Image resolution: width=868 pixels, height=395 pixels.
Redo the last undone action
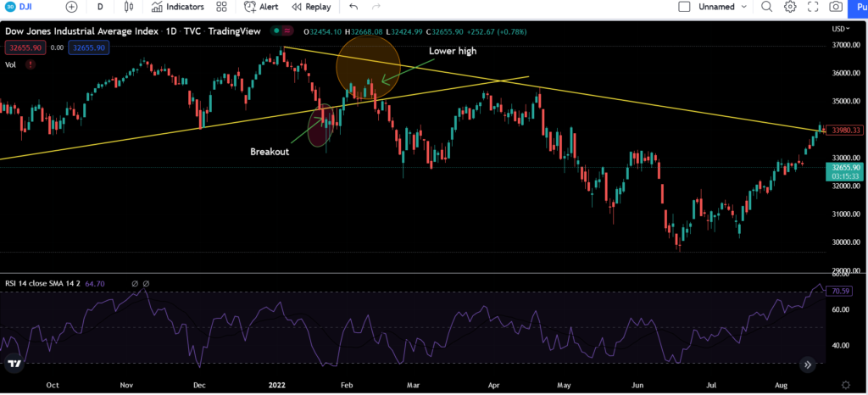tap(376, 7)
